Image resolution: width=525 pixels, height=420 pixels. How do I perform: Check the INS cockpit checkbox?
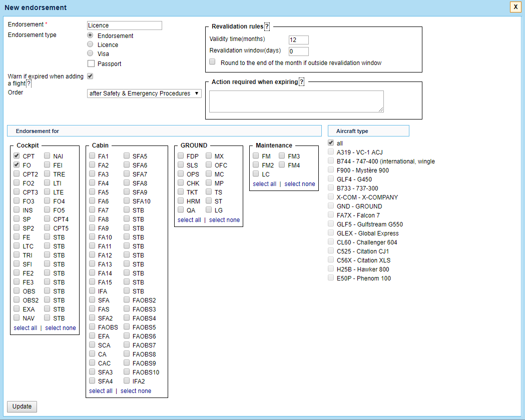coord(17,210)
